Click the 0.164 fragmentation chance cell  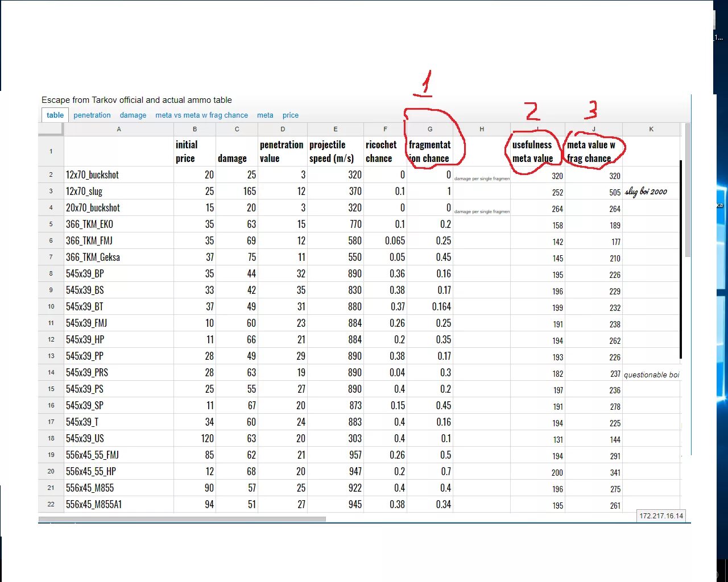(x=430, y=306)
